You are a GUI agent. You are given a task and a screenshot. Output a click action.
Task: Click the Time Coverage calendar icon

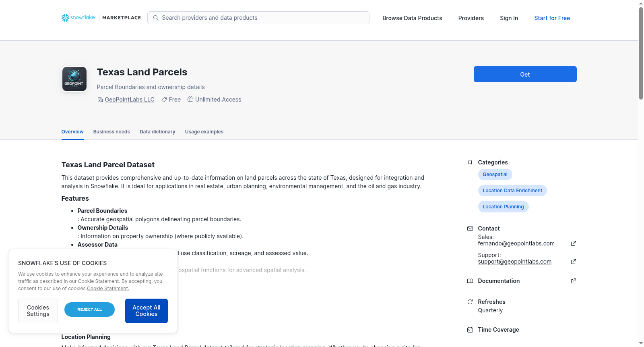(470, 330)
